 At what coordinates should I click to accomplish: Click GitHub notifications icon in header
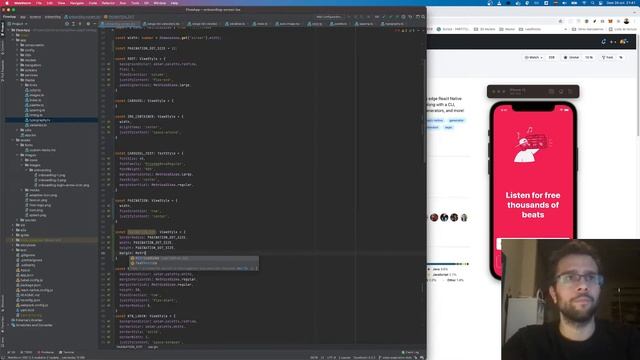(603, 42)
